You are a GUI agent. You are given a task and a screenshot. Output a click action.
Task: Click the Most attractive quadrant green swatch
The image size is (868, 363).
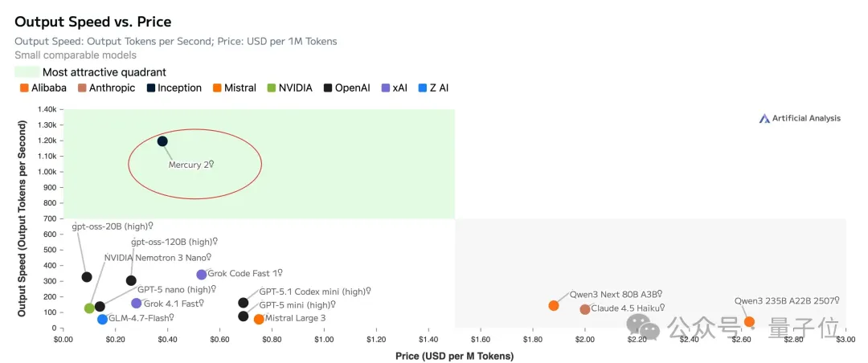click(27, 72)
